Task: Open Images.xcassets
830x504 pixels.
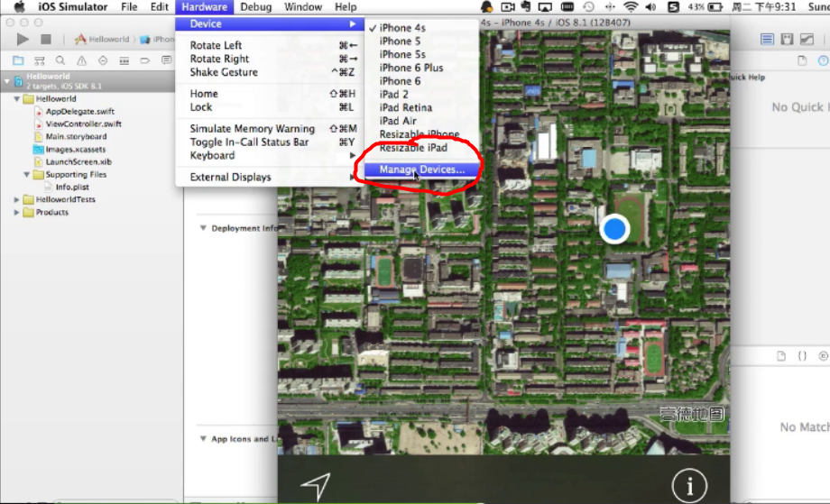Action: [x=75, y=149]
